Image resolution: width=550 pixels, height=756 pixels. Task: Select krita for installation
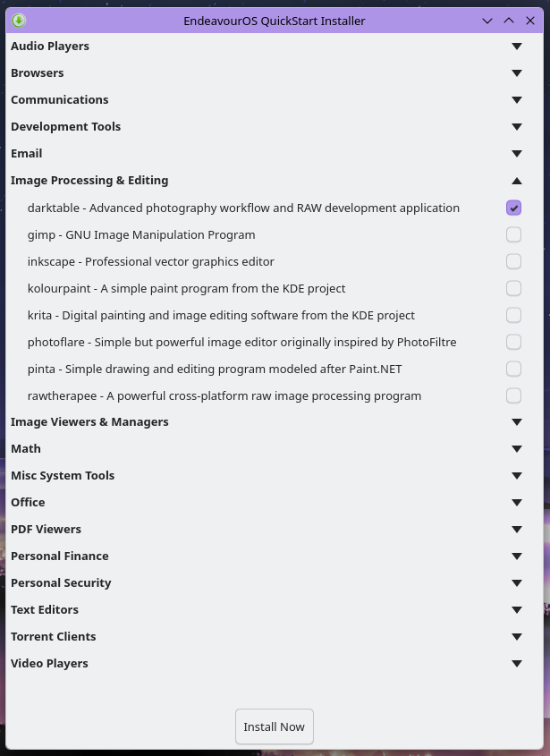(513, 315)
